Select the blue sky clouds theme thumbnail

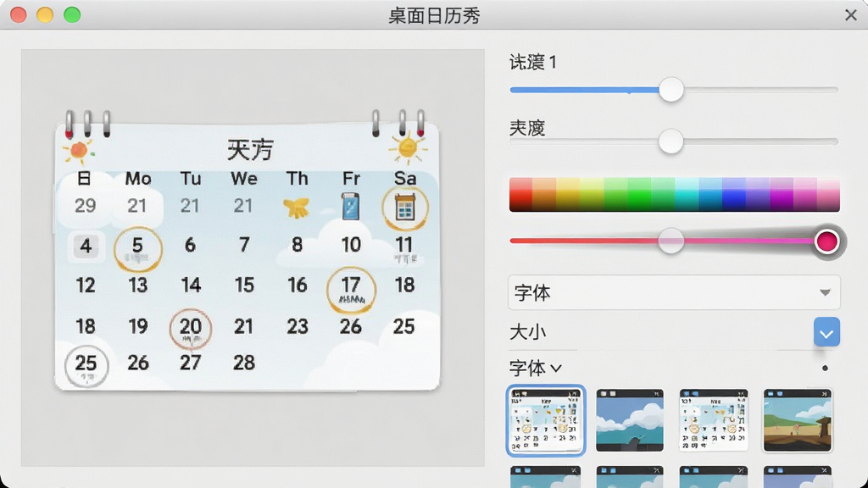[630, 420]
